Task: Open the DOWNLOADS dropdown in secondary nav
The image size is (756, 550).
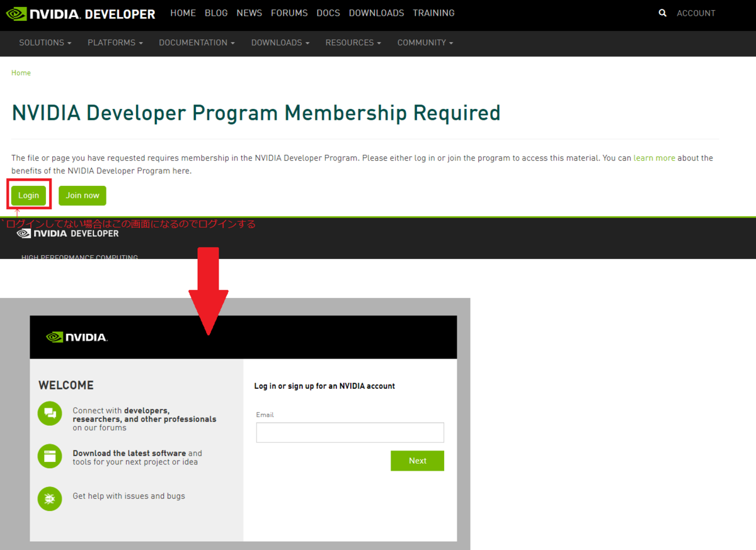Action: tap(280, 43)
